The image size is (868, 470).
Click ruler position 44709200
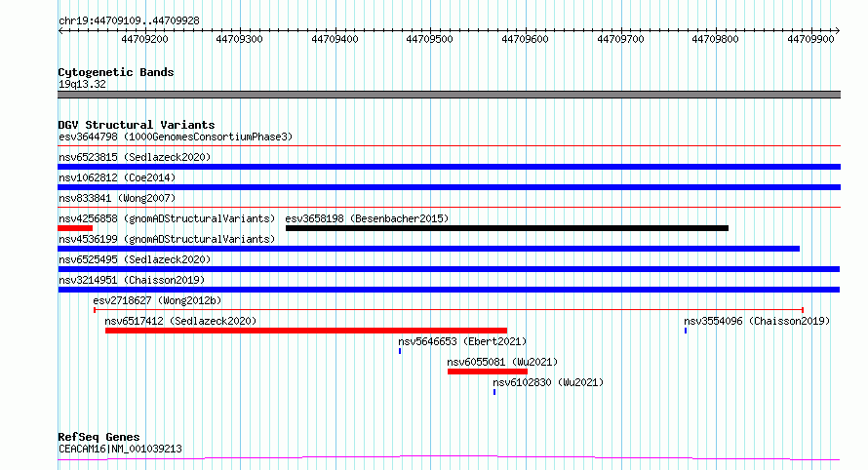(x=144, y=39)
